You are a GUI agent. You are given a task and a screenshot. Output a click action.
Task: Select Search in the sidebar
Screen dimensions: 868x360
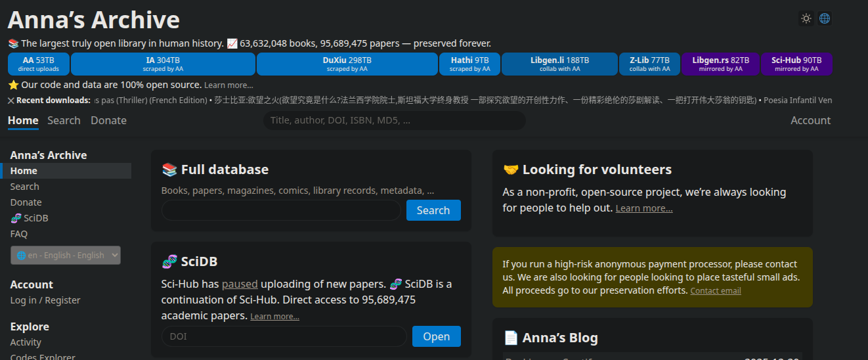click(25, 187)
